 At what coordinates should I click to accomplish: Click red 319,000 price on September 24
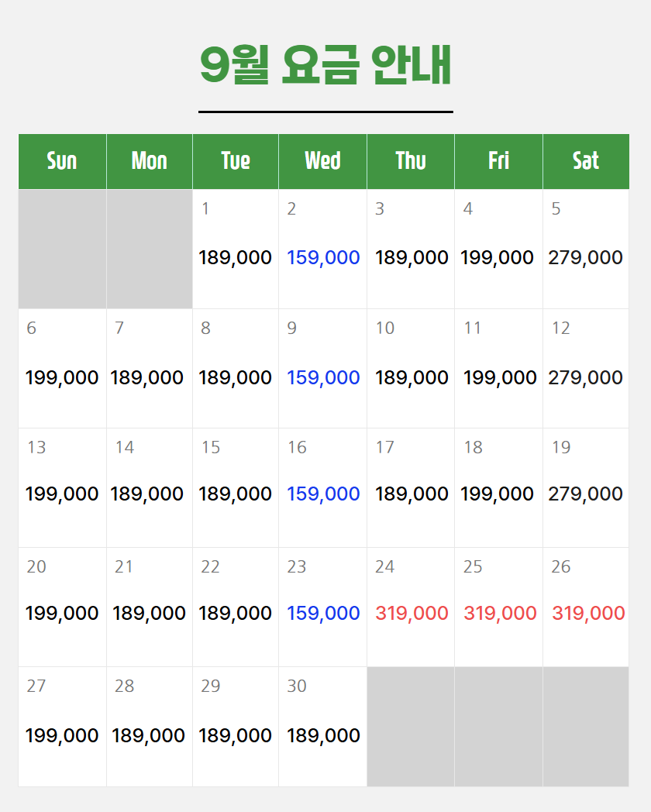pos(412,613)
